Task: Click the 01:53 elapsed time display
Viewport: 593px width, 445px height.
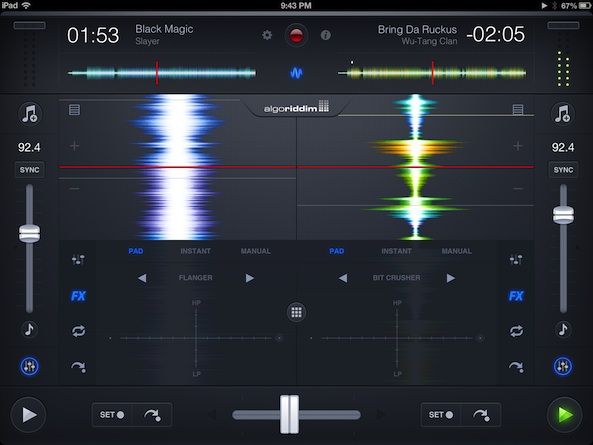Action: (x=93, y=36)
